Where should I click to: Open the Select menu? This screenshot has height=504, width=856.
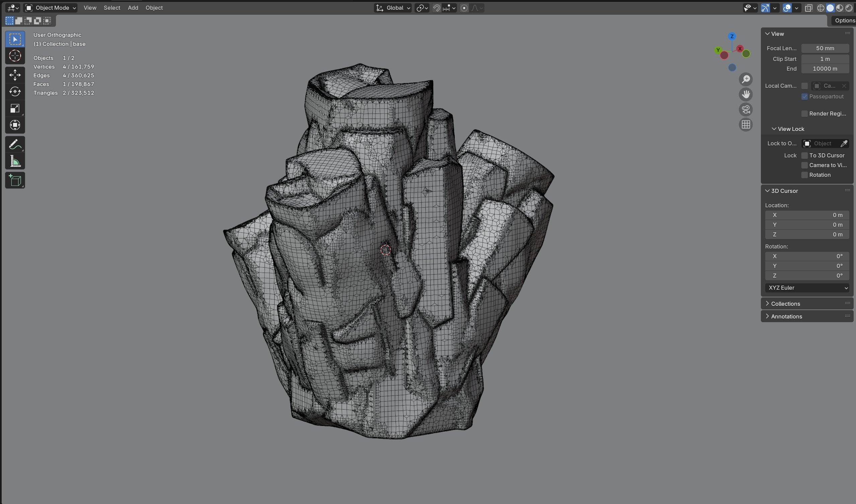coord(112,8)
